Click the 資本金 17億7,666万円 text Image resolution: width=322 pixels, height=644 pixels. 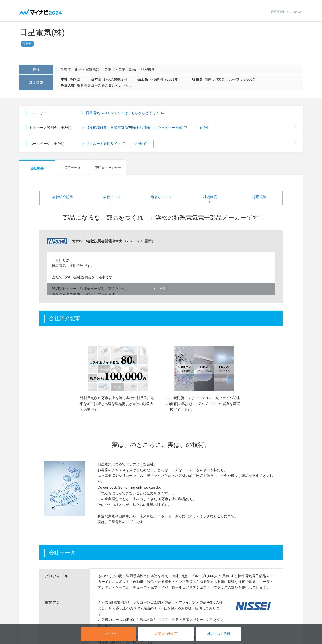pyautogui.click(x=109, y=79)
